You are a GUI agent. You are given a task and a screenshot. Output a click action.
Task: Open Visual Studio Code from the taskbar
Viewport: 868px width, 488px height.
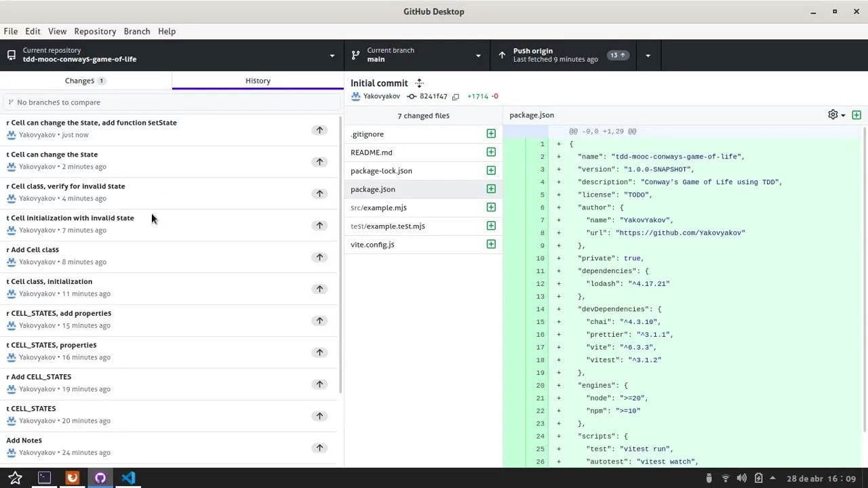(128, 478)
